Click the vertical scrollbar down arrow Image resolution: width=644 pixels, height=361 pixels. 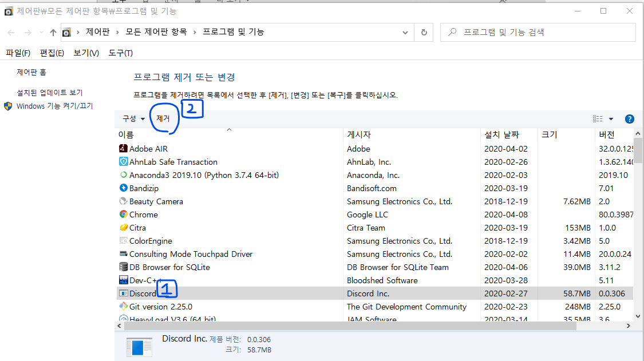coord(638,316)
